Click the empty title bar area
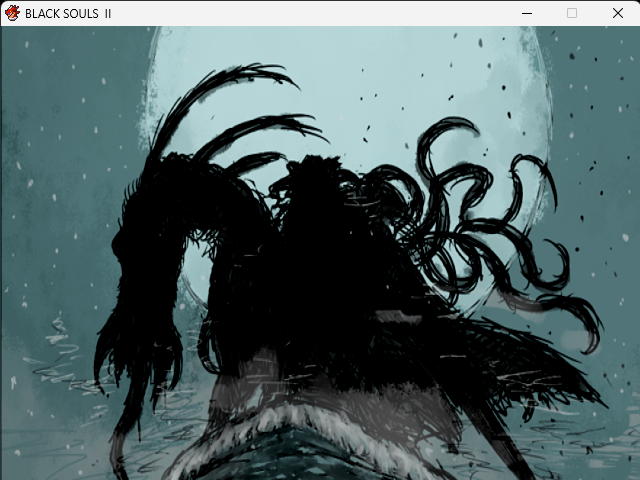Screen dimensions: 640x480 click(300, 13)
